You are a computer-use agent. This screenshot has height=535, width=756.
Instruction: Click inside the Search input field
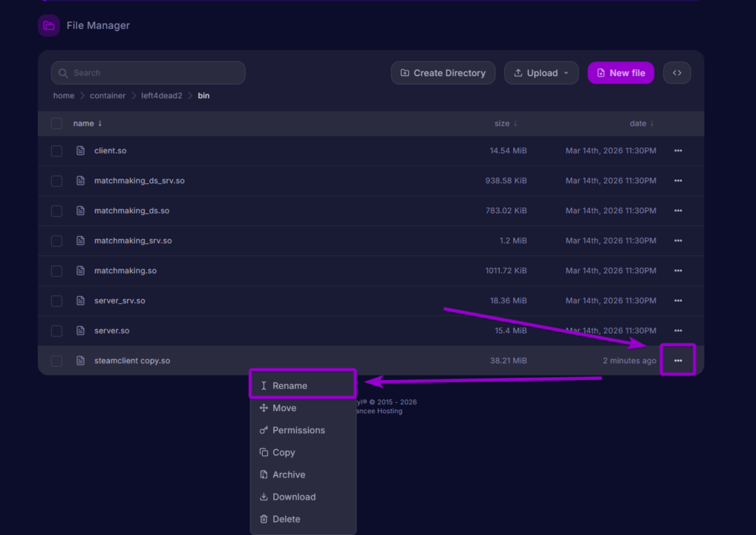coord(148,72)
